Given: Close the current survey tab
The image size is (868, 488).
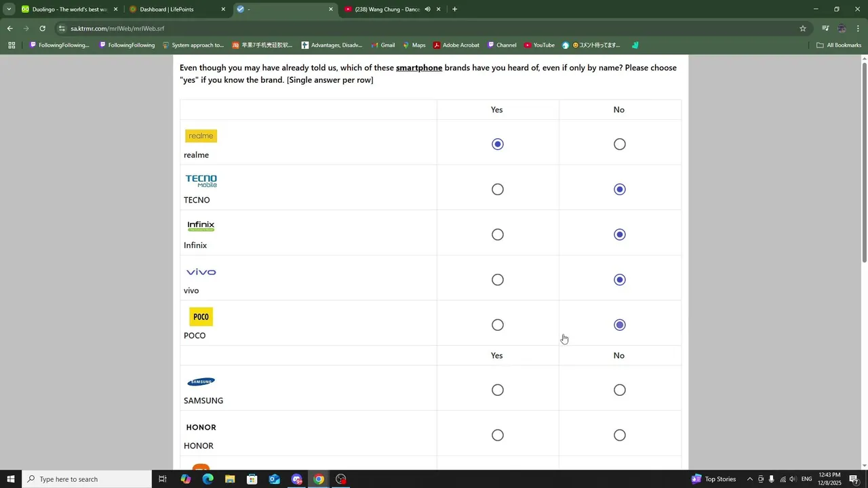Looking at the screenshot, I should coord(331,9).
